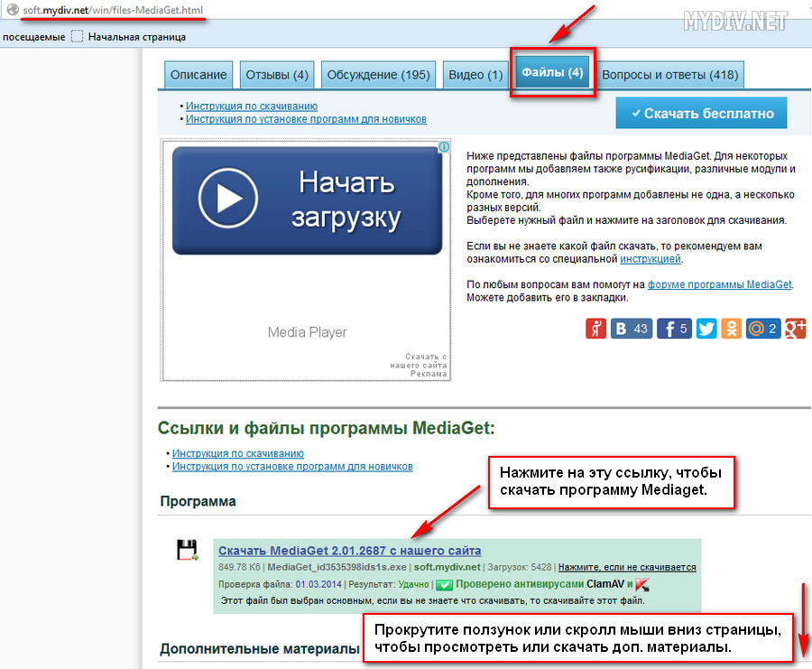The width and height of the screenshot is (812, 669).
Task: Select the Видео (1) tab
Action: [x=475, y=75]
